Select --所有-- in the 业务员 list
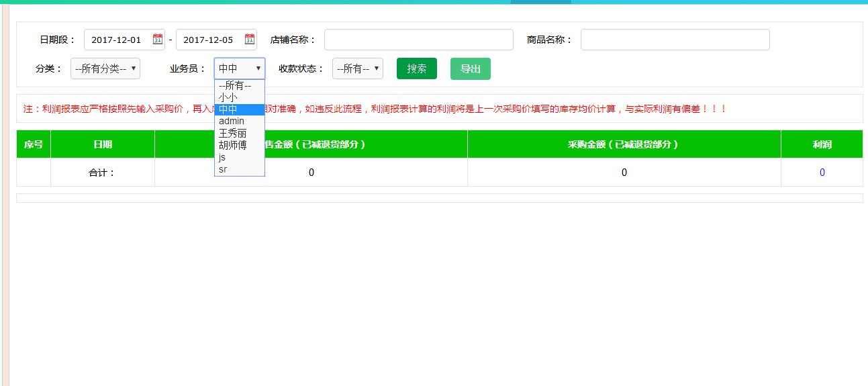Viewport: 868px width, 386px height. (x=235, y=85)
